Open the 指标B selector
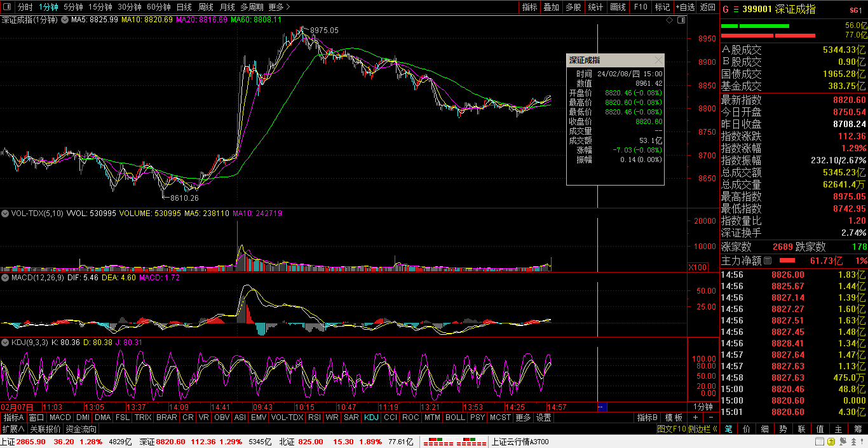This screenshot has width=868, height=448. pyautogui.click(x=647, y=417)
